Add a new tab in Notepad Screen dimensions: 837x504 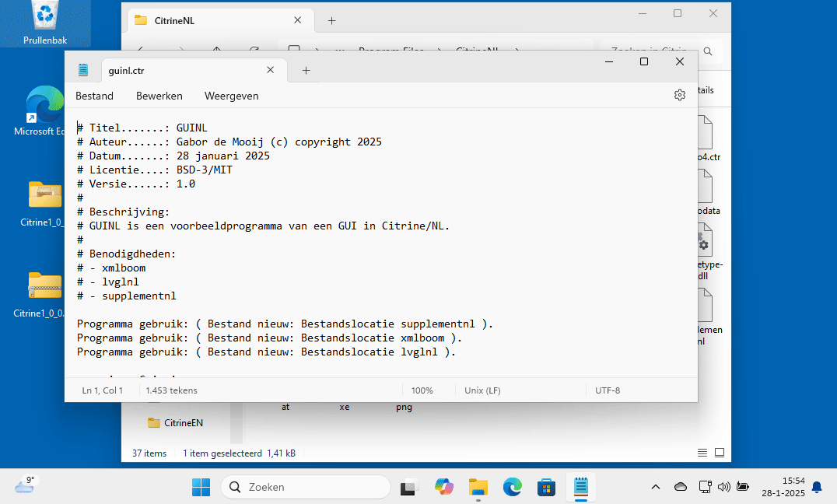pos(306,70)
